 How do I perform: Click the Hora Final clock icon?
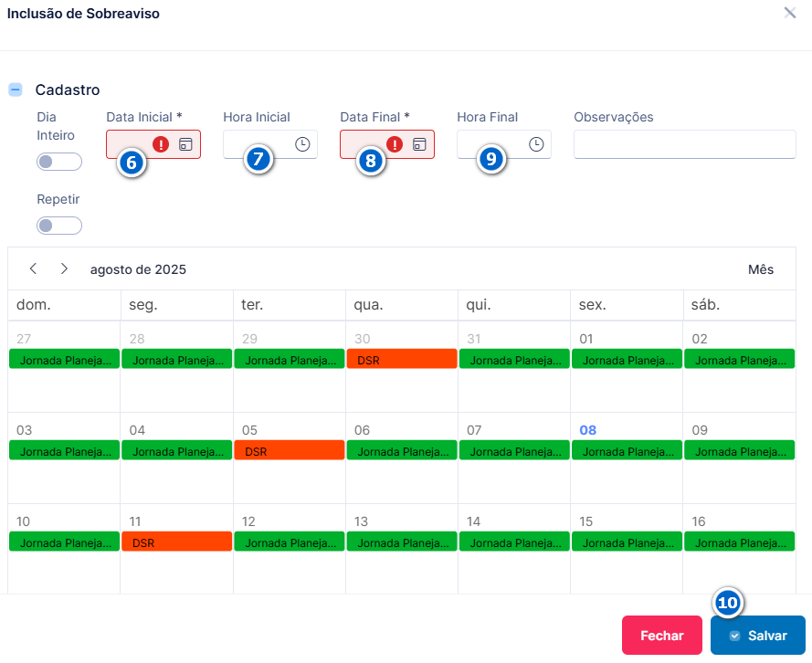coord(536,144)
